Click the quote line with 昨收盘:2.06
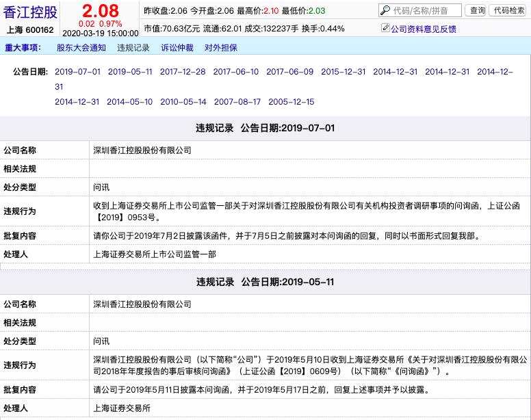This screenshot has height=420, width=531. [234, 11]
